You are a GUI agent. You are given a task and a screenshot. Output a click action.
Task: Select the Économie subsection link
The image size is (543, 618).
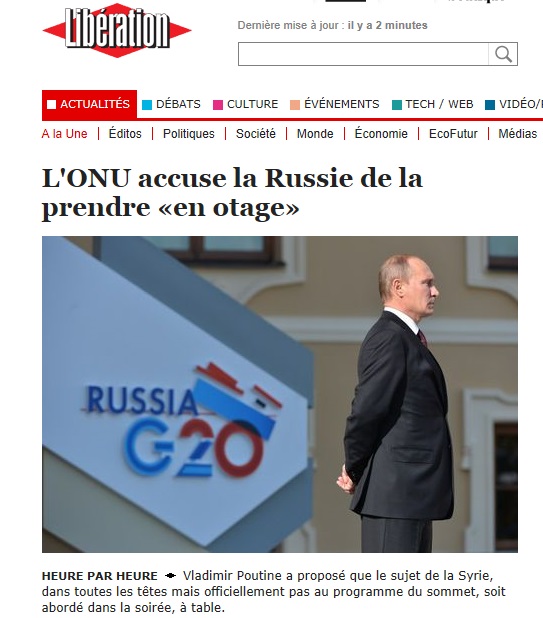point(381,134)
